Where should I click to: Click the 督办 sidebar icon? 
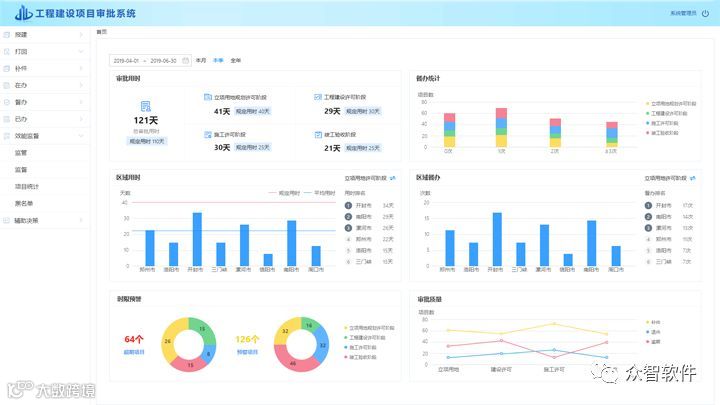(6, 102)
